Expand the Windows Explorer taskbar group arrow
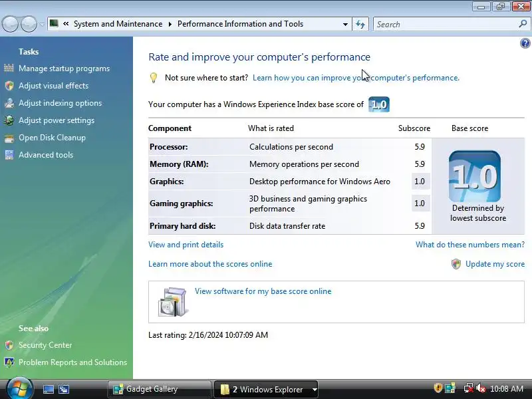Viewport: 532px width, 399px height. 315,390
